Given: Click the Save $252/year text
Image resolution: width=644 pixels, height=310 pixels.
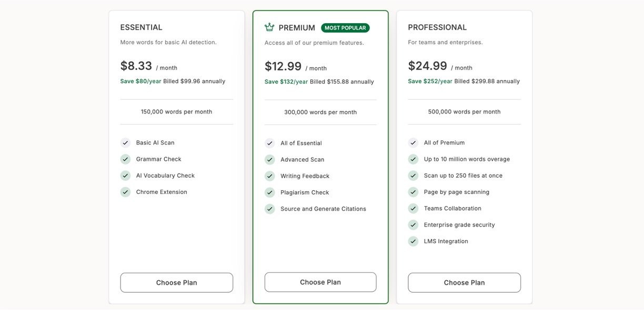Looking at the screenshot, I should point(430,81).
